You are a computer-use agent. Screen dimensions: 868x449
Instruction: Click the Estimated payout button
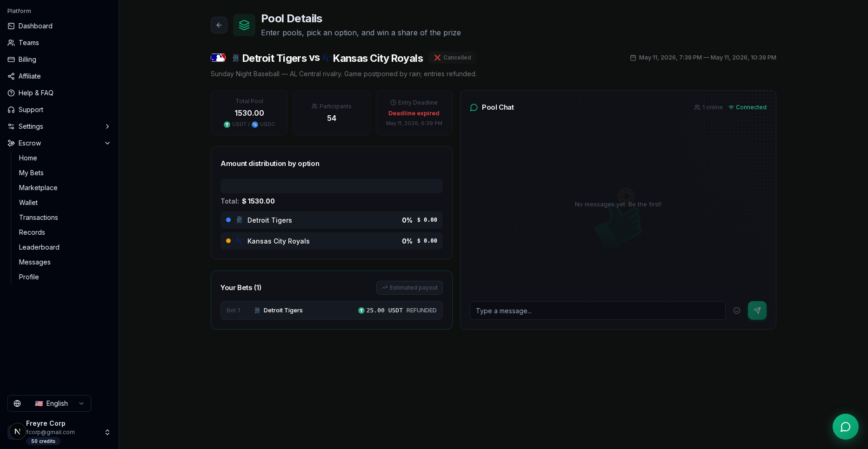pos(409,288)
